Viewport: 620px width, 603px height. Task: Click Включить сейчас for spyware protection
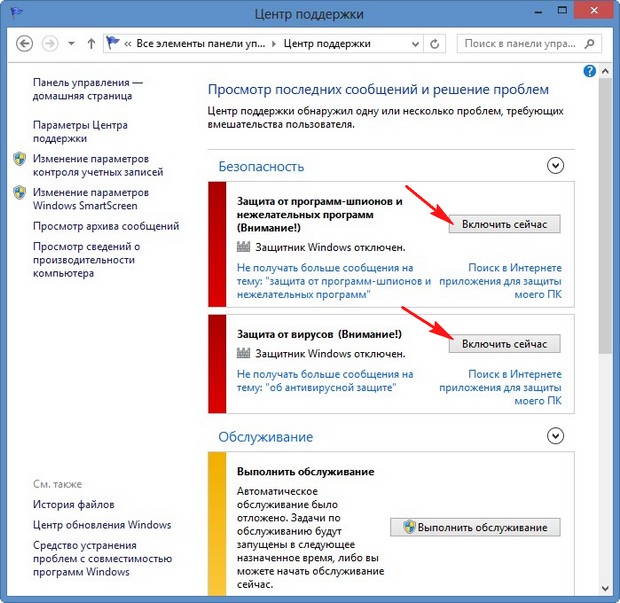504,224
